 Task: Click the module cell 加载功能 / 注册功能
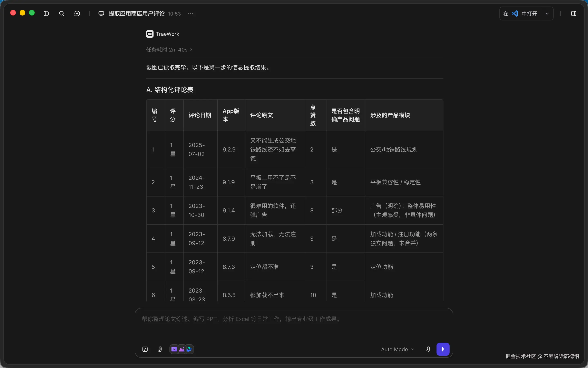404,239
